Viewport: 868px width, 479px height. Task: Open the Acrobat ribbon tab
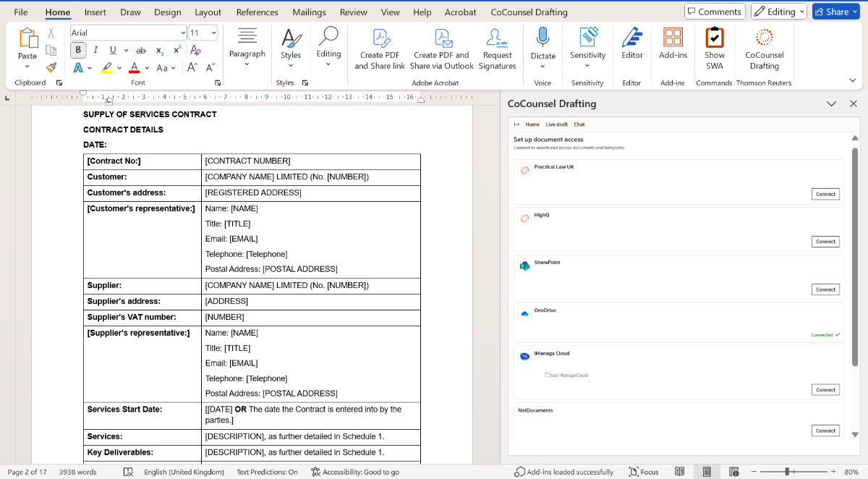coord(461,12)
